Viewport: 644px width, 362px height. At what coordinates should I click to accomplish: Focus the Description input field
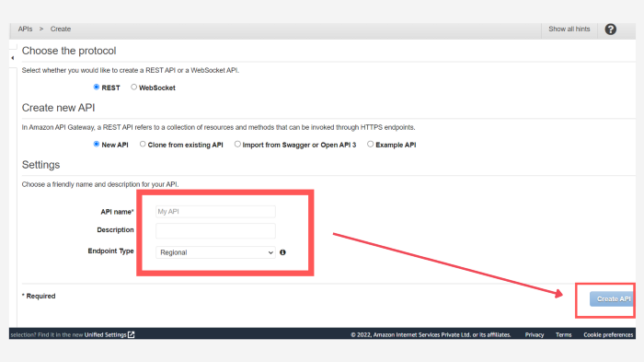tap(215, 231)
